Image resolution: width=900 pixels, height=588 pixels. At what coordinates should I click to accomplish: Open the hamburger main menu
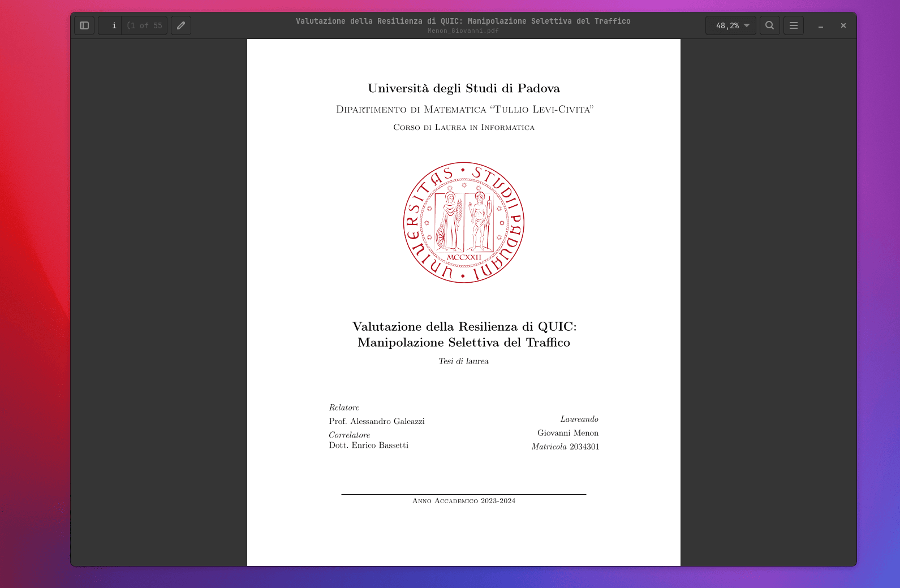click(x=794, y=25)
